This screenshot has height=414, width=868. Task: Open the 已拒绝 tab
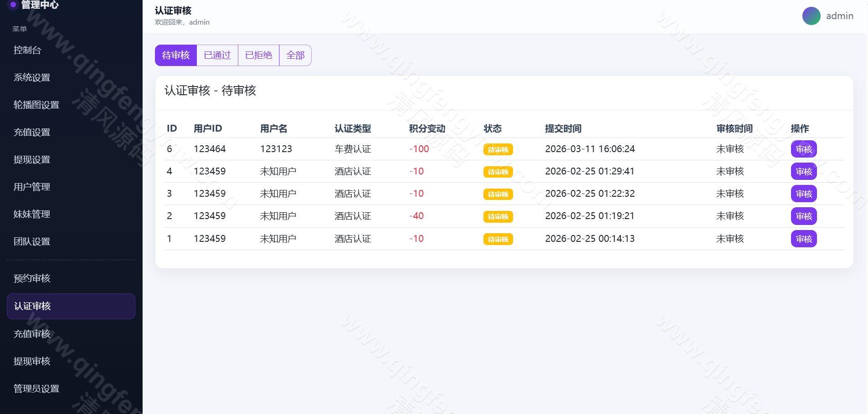[x=258, y=55]
